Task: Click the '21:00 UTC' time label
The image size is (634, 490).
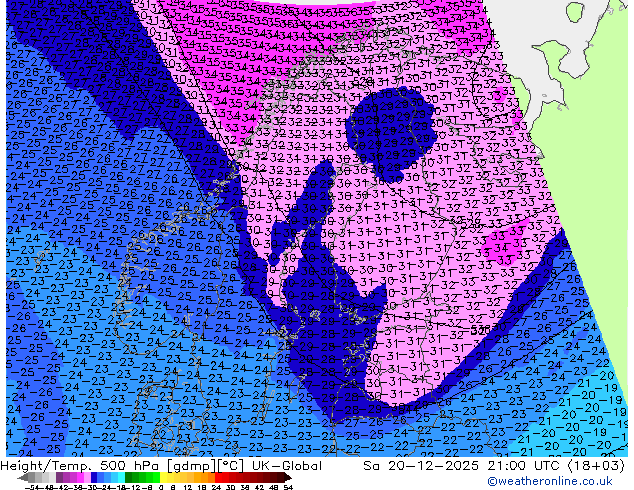Action: (x=525, y=466)
